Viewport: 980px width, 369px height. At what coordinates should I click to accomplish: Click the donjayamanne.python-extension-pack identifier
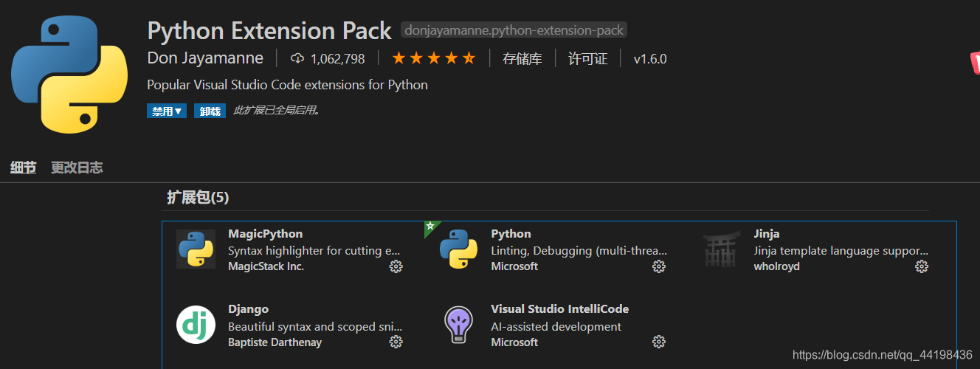(x=514, y=30)
